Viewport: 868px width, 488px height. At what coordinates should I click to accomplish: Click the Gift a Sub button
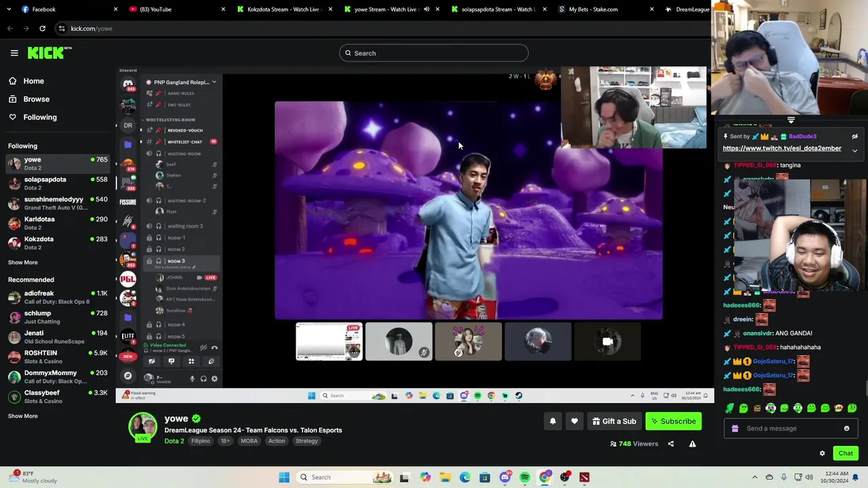(614, 422)
